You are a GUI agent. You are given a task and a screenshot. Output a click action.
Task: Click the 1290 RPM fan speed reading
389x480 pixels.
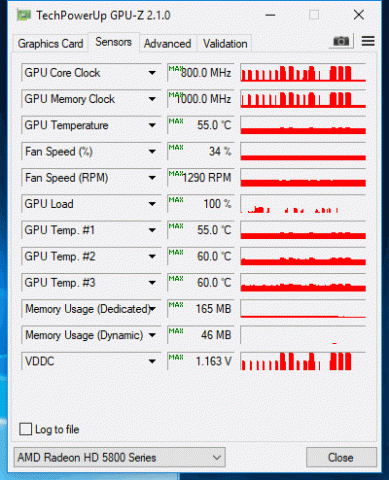201,178
